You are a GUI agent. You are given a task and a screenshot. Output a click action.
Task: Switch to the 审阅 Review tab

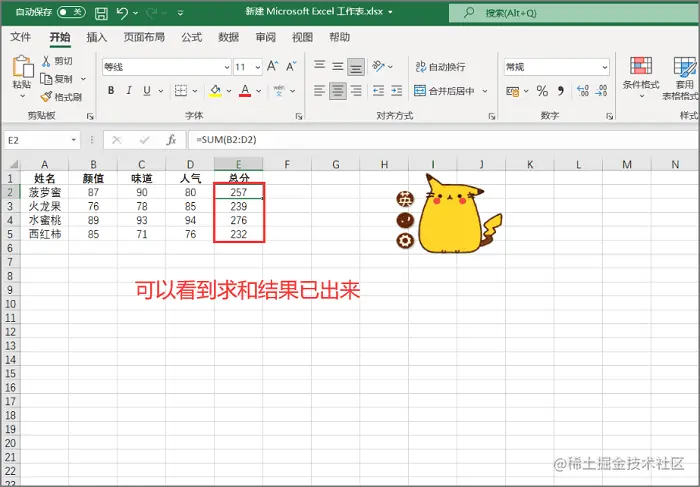[266, 37]
